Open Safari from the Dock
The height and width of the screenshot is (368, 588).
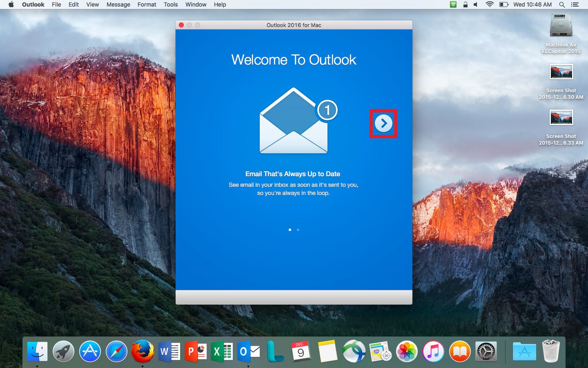click(x=116, y=352)
